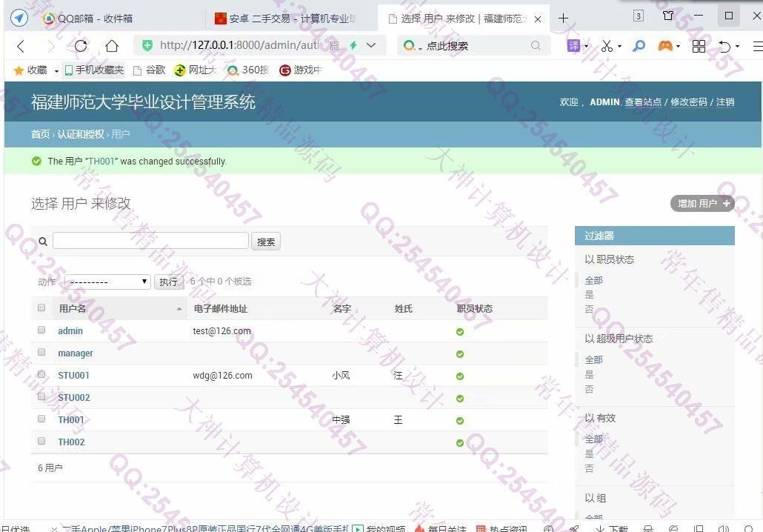Open a new browser tab with plus

pos(563,19)
